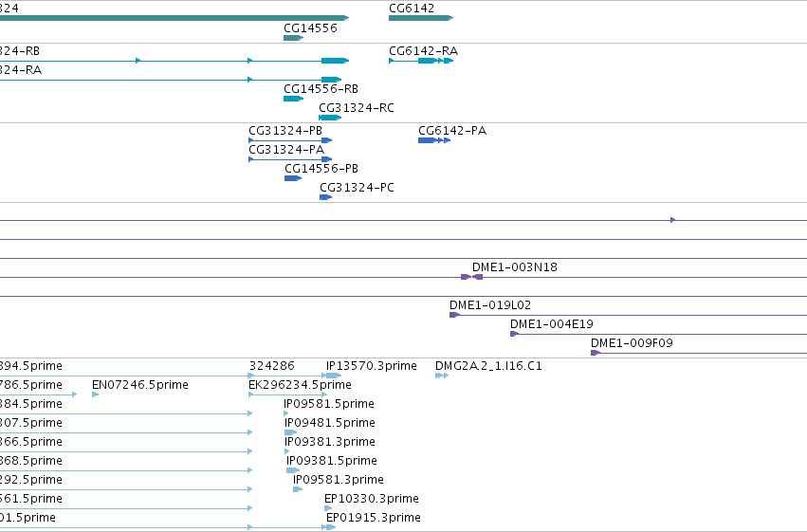This screenshot has width=807, height=532.
Task: Select the DME1-009F09 clone marker
Action: (x=596, y=353)
